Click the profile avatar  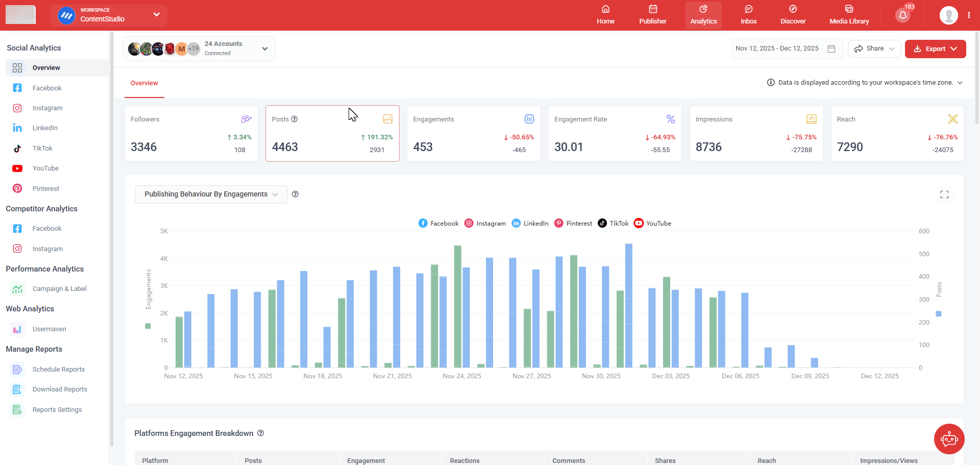948,15
